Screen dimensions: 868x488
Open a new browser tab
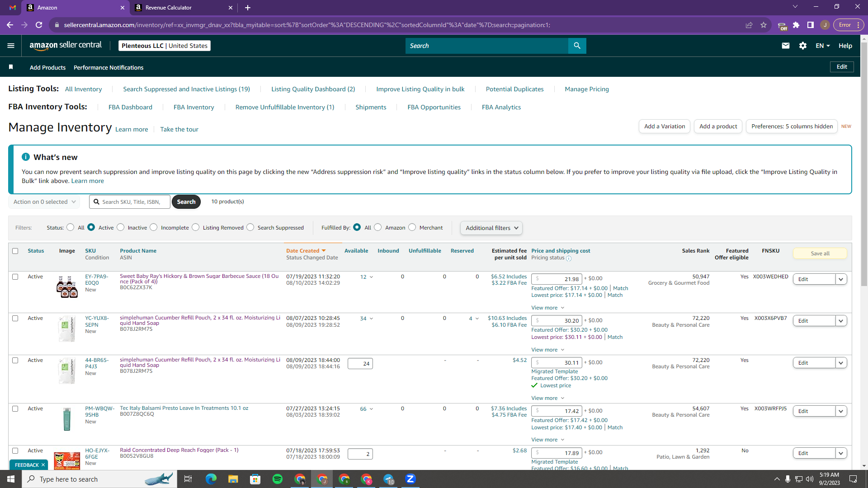(x=248, y=8)
